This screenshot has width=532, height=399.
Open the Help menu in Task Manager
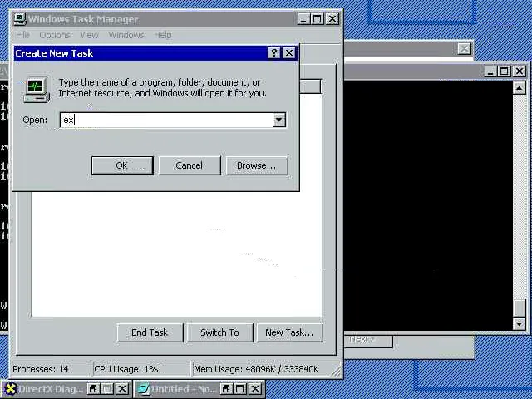click(x=163, y=35)
